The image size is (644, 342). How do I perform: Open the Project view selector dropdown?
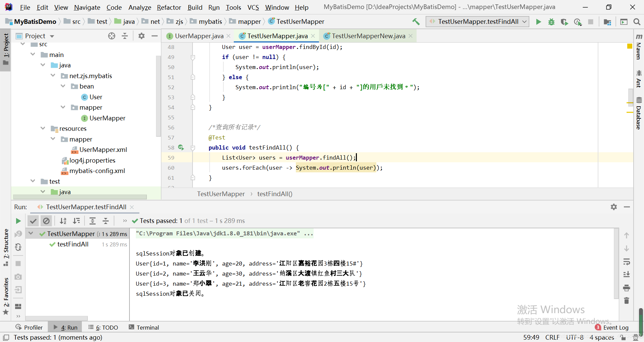click(52, 36)
